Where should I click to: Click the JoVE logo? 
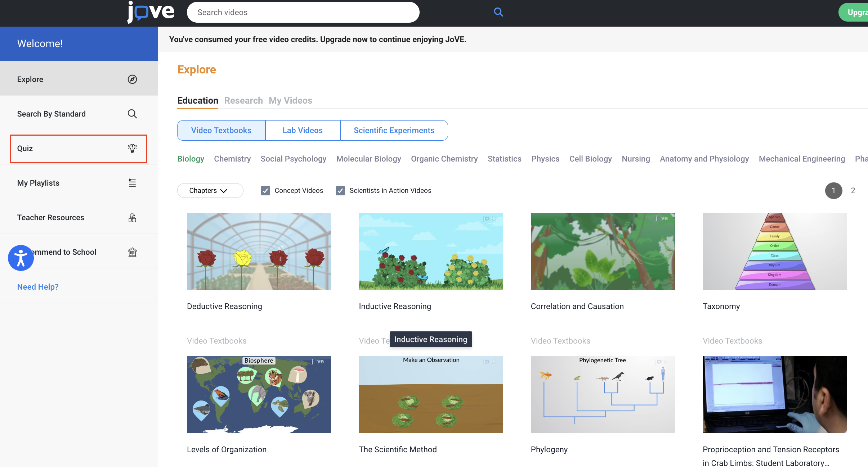click(151, 12)
